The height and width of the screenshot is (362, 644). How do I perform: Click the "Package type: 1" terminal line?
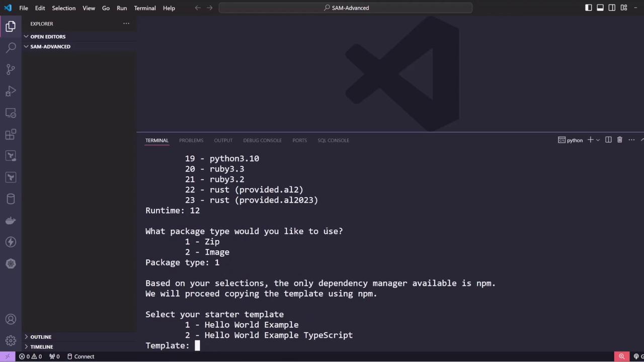pyautogui.click(x=183, y=262)
